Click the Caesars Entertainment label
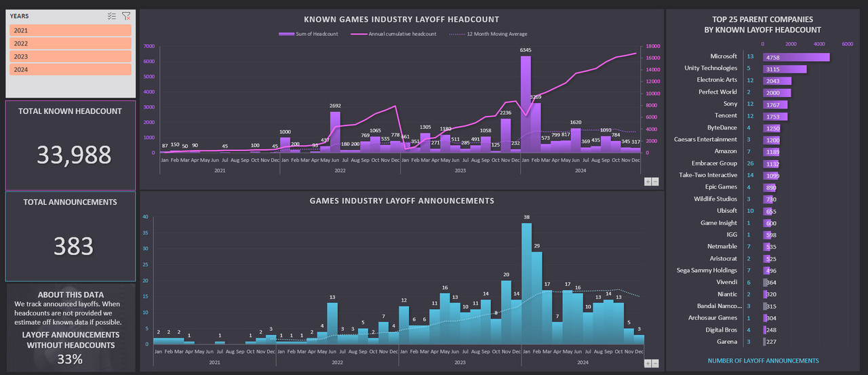 tap(705, 140)
